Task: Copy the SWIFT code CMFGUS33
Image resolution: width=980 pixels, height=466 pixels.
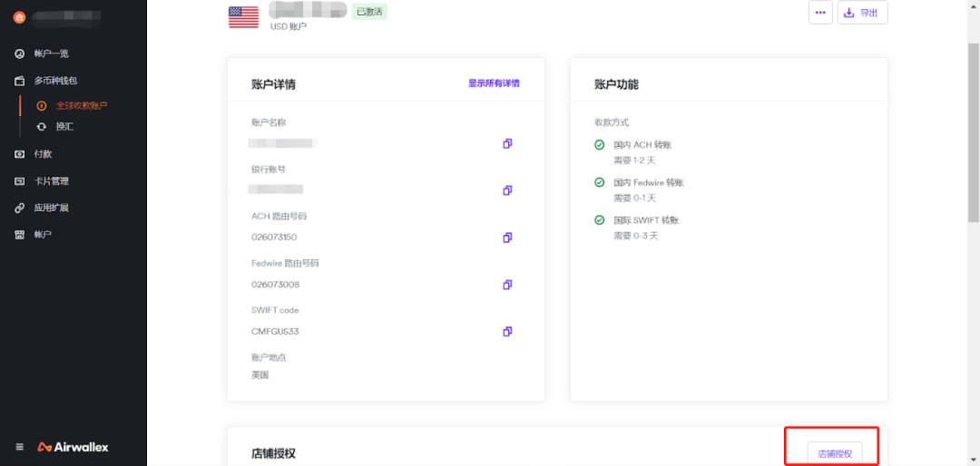Action: (x=507, y=332)
